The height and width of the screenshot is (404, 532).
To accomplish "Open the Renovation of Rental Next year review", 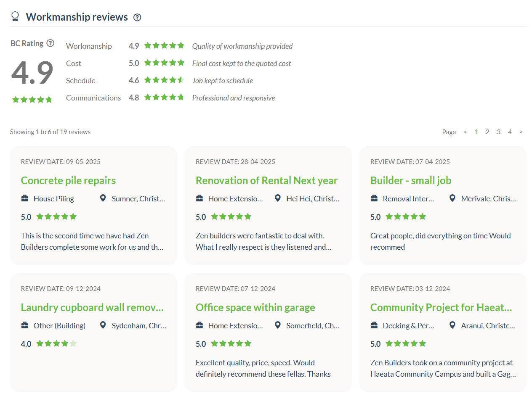I will (x=266, y=180).
